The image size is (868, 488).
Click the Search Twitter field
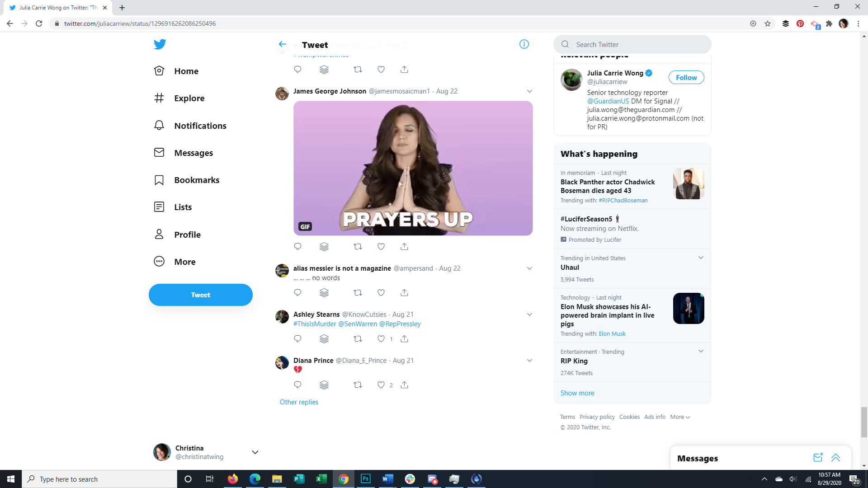[633, 44]
